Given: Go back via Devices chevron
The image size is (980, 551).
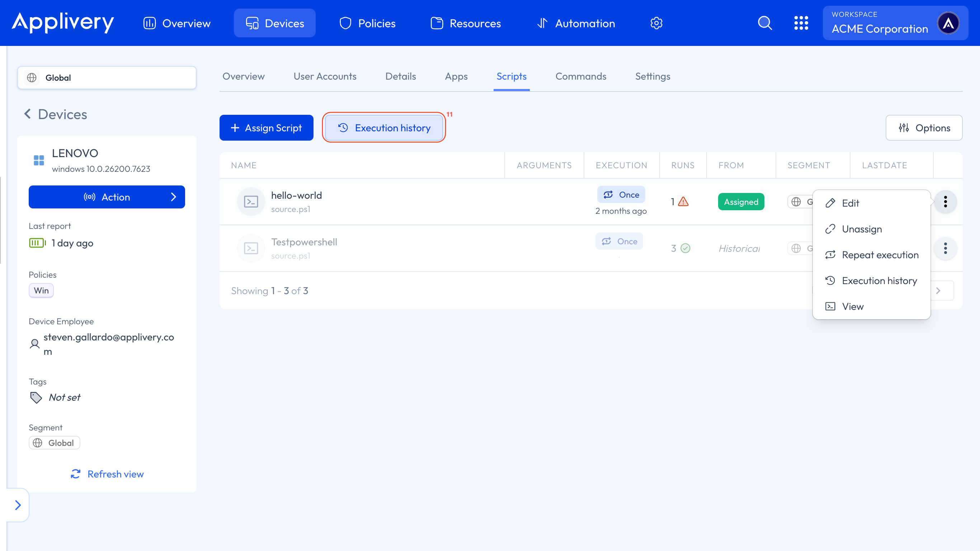Looking at the screenshot, I should coord(27,114).
